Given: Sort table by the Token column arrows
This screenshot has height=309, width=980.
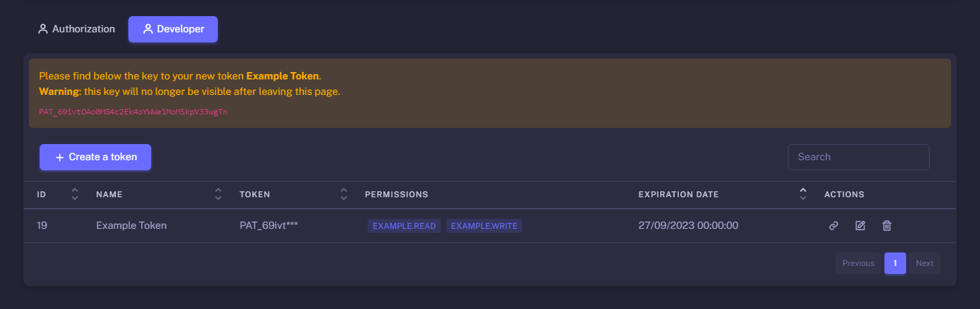Looking at the screenshot, I should [343, 195].
